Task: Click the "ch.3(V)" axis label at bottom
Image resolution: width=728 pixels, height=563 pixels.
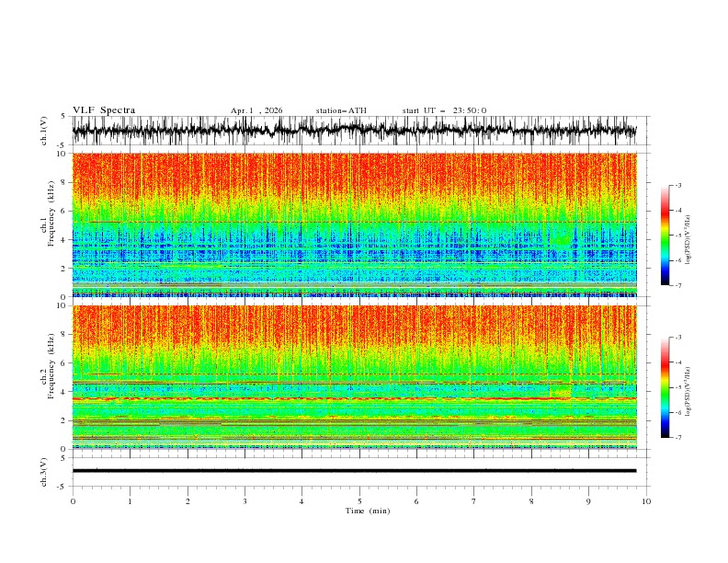Action: click(44, 472)
